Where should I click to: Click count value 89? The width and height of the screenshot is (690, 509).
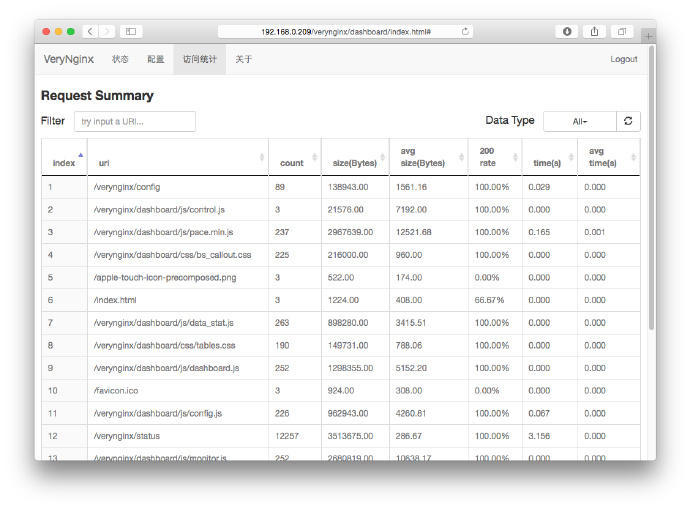(280, 187)
